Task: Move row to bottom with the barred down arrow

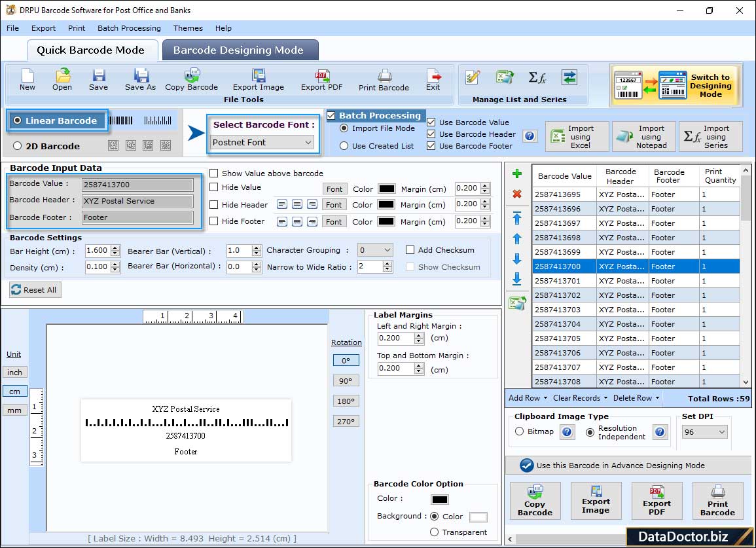Action: pyautogui.click(x=517, y=279)
